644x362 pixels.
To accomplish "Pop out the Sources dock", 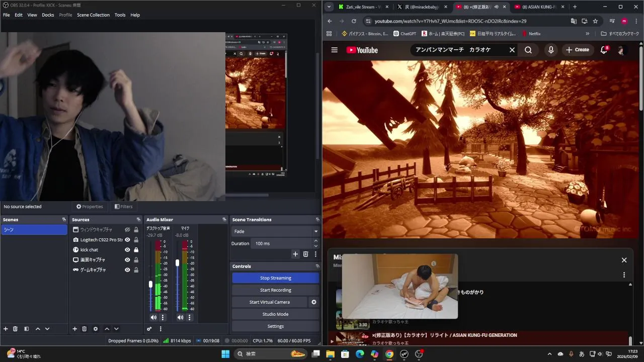I will [138, 220].
